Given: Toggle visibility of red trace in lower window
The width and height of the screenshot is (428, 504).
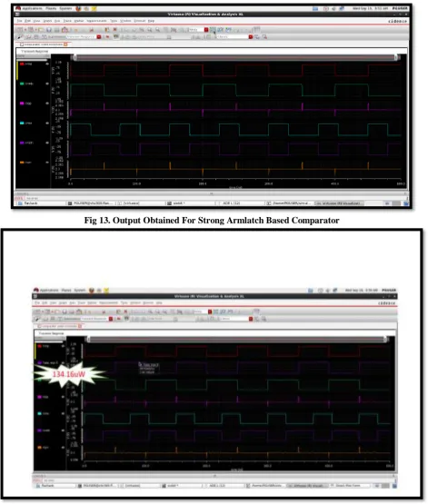Looking at the screenshot, I should (x=63, y=346).
